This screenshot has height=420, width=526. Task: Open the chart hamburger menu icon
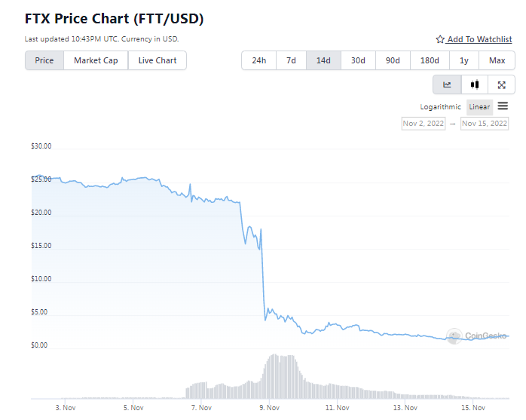coord(503,106)
